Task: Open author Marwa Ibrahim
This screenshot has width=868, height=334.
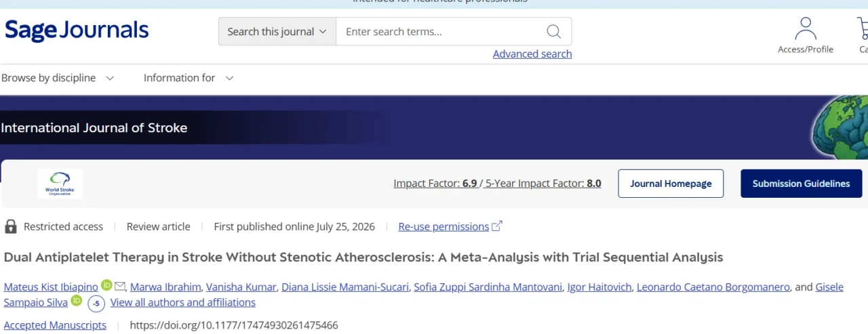Action: 165,287
